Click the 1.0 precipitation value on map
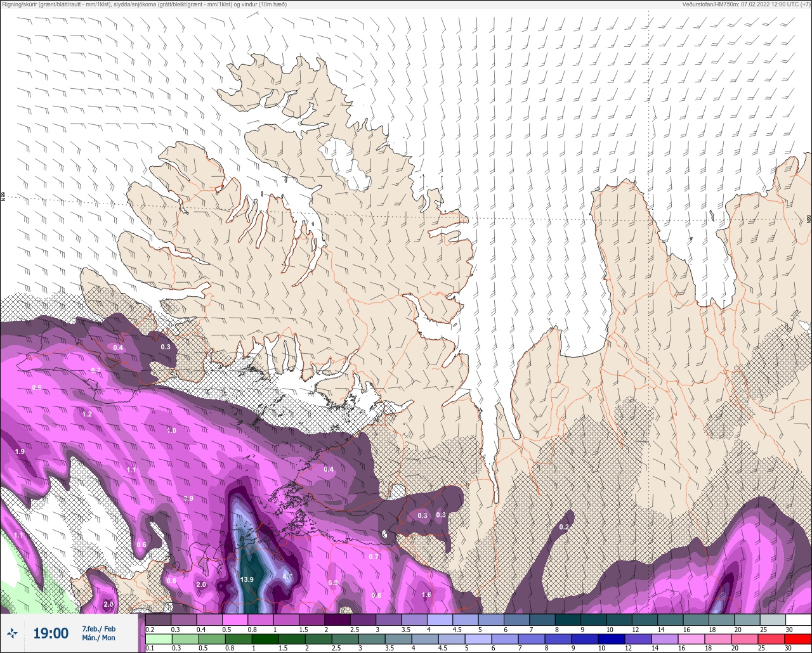 pos(171,430)
